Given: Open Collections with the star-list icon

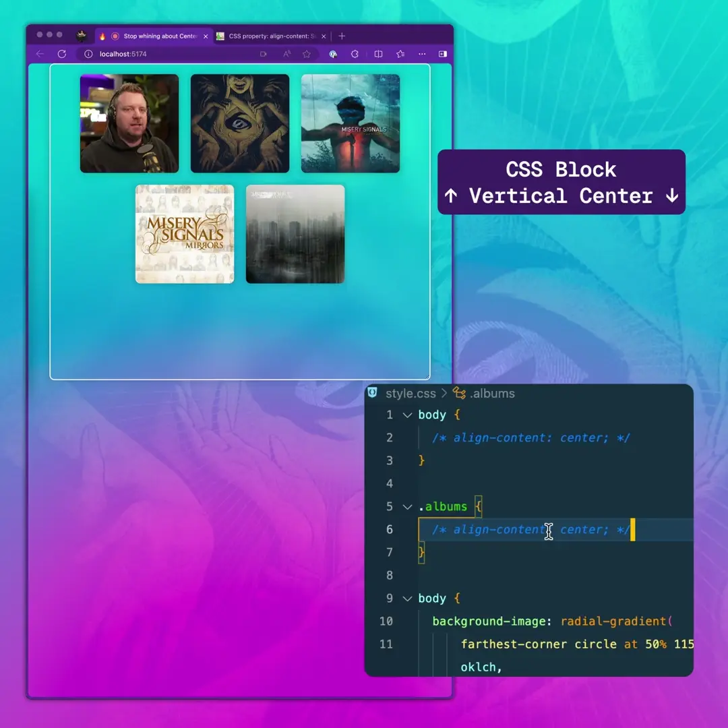Looking at the screenshot, I should click(x=400, y=54).
